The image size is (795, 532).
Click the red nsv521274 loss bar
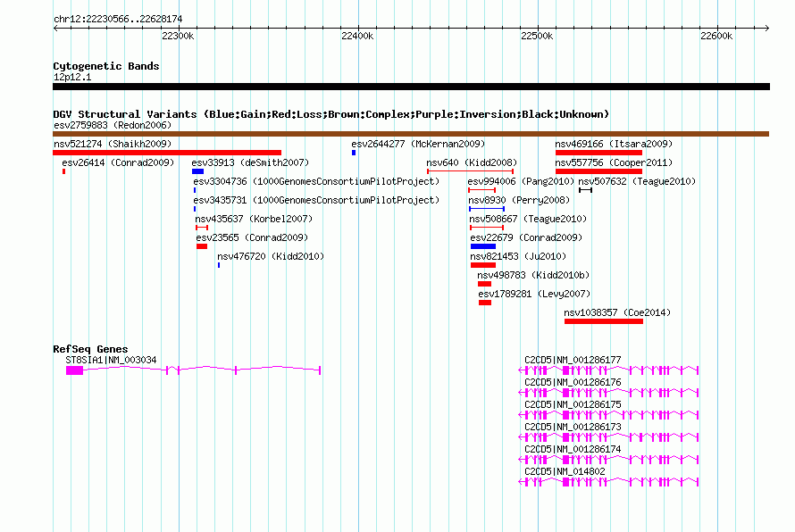(167, 153)
